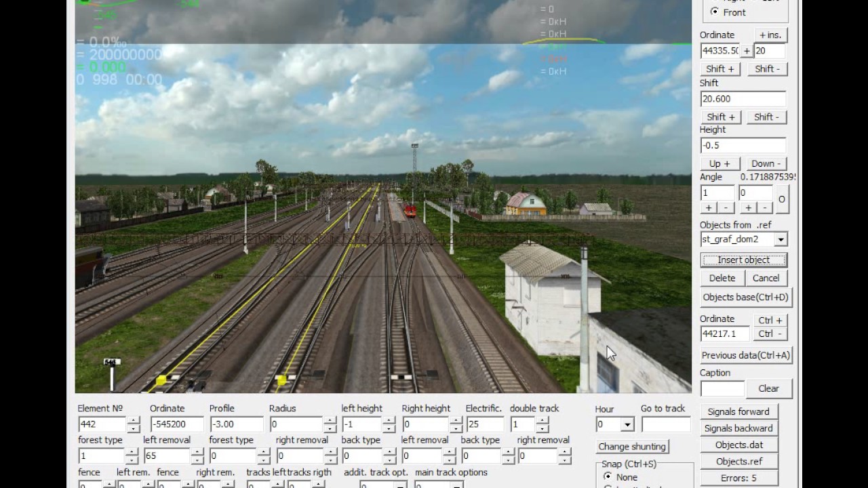The width and height of the screenshot is (868, 488).
Task: Select the Front radio option
Action: tap(715, 12)
